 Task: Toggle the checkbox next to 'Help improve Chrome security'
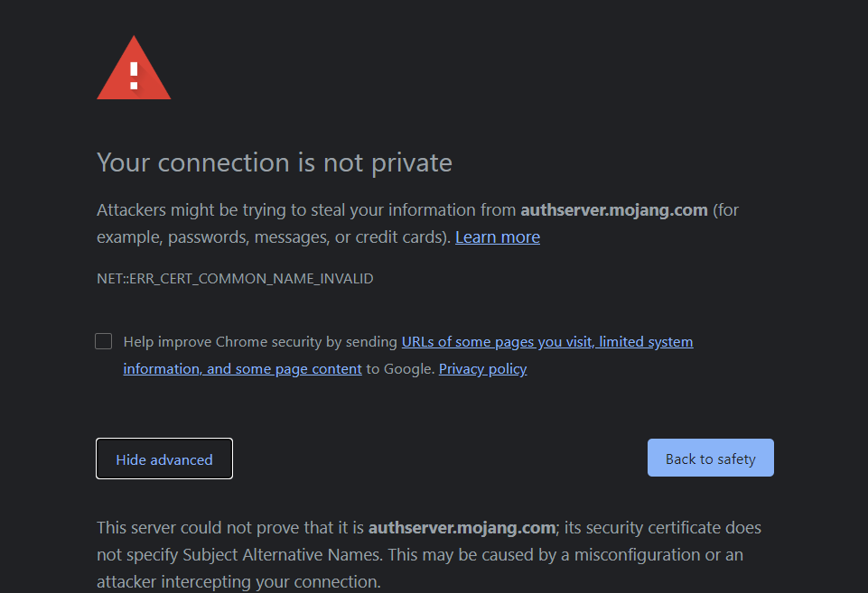click(x=103, y=341)
